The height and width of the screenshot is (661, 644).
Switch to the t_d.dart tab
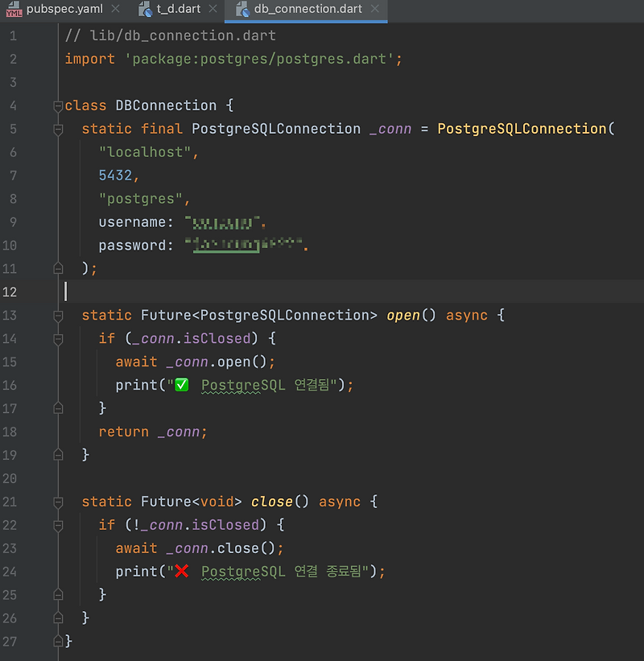[177, 10]
